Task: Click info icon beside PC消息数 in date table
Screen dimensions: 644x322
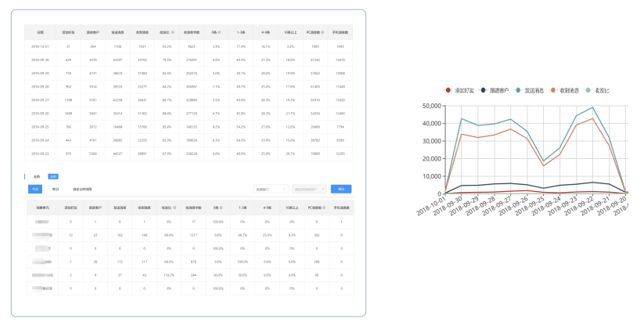Action: [323, 32]
